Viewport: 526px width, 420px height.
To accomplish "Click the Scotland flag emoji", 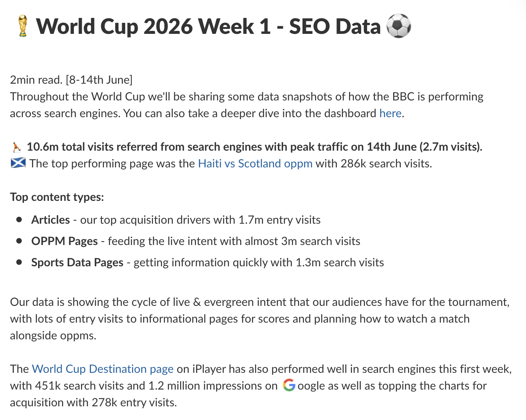I will (x=18, y=163).
